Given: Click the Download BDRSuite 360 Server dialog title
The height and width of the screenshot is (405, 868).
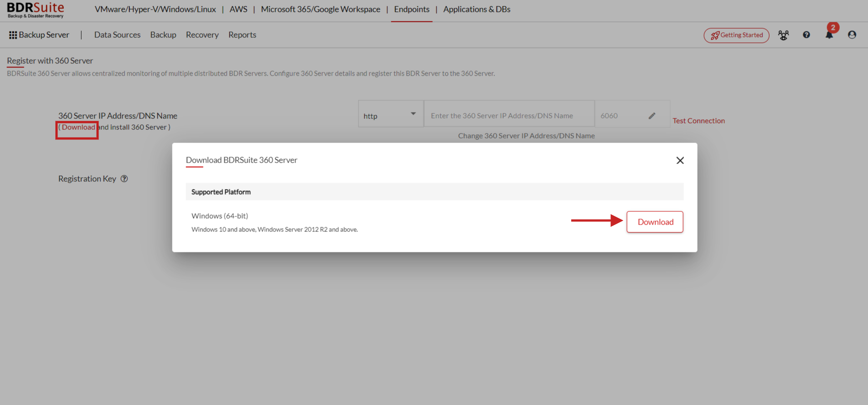Looking at the screenshot, I should pyautogui.click(x=241, y=160).
